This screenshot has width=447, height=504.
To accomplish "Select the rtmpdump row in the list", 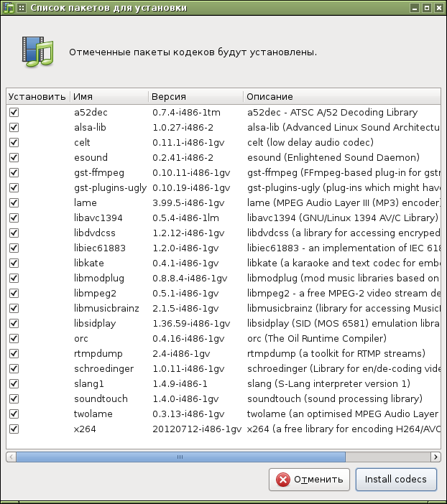I will 223,353.
